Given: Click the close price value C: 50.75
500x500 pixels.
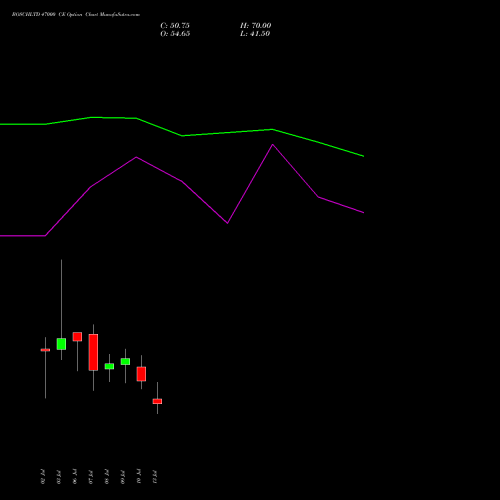Looking at the screenshot, I should pyautogui.click(x=175, y=26).
